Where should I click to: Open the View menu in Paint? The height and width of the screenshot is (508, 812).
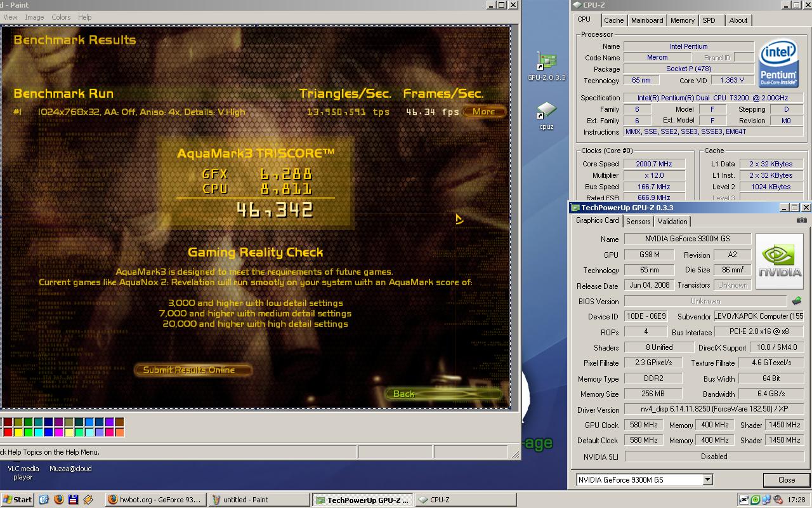pyautogui.click(x=10, y=17)
